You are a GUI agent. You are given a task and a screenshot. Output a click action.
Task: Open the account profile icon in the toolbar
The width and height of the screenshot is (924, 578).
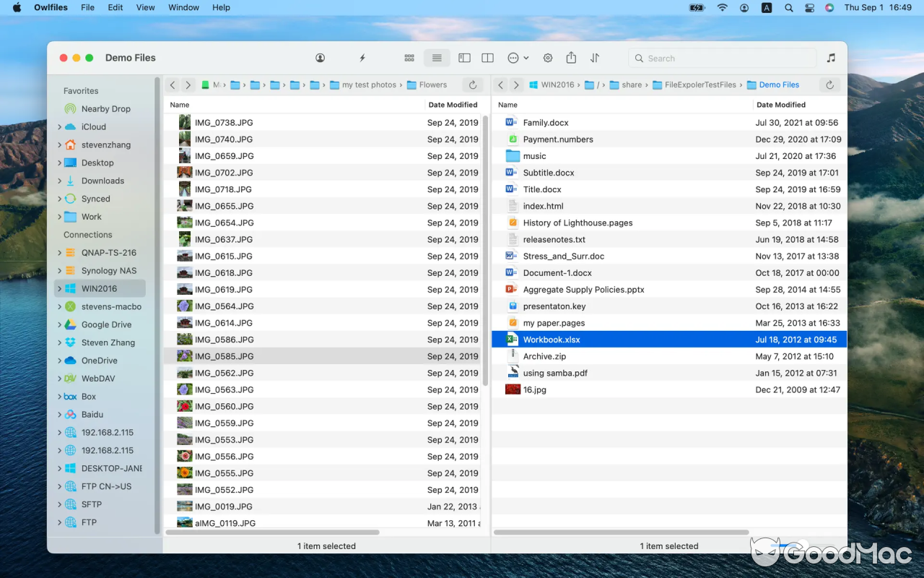point(320,58)
